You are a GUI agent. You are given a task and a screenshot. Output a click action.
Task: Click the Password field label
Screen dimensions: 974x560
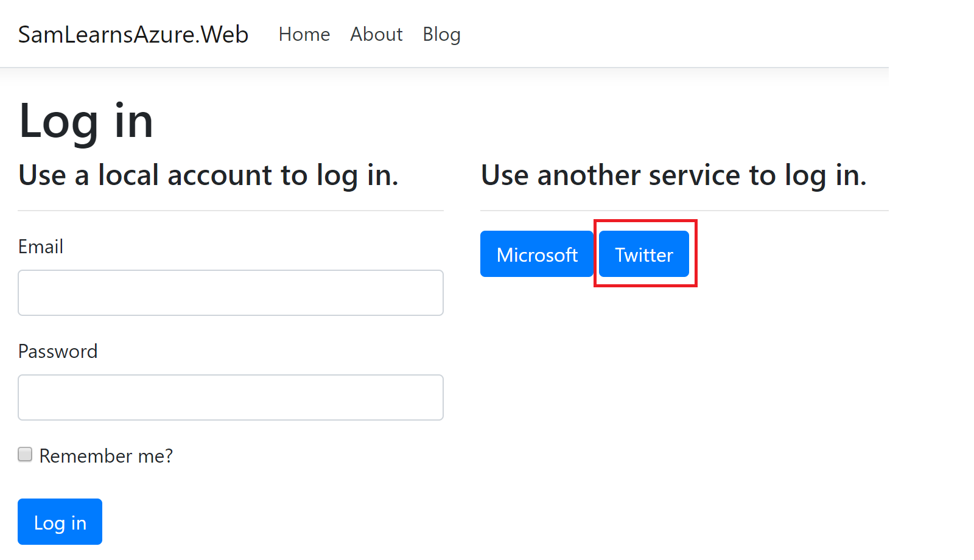58,351
